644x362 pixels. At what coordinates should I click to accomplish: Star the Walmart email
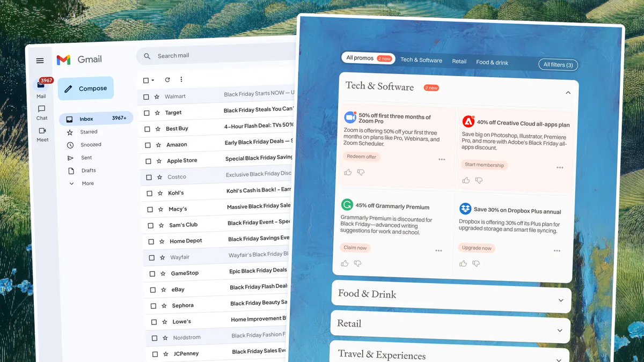(157, 97)
